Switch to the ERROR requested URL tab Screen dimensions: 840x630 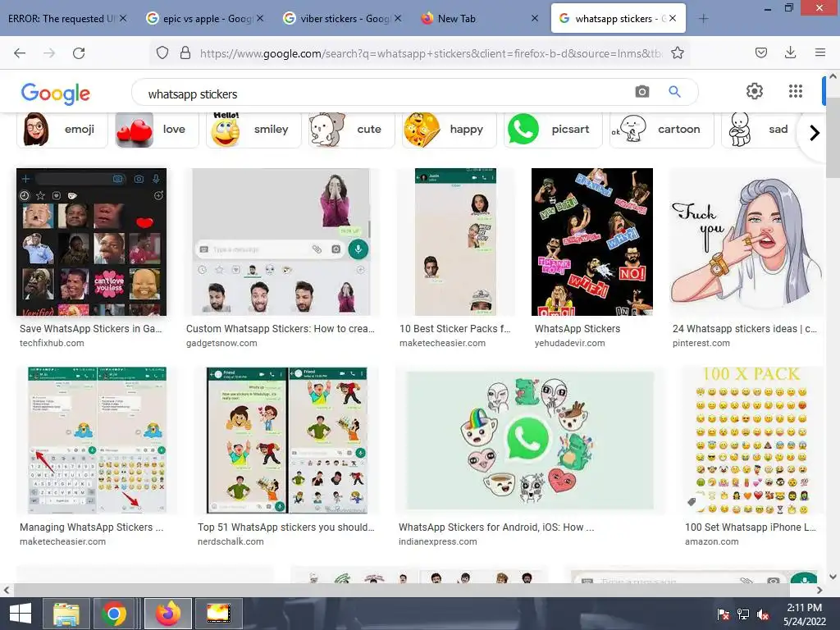(x=61, y=19)
